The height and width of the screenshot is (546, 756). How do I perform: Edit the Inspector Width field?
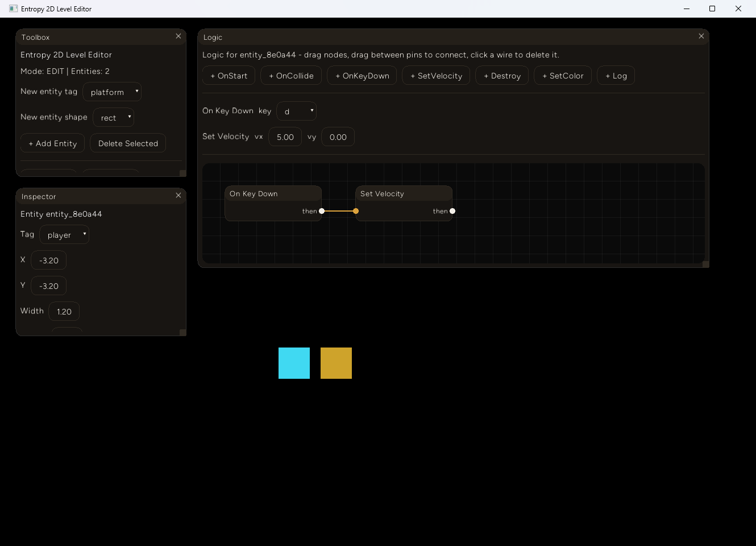(x=64, y=311)
